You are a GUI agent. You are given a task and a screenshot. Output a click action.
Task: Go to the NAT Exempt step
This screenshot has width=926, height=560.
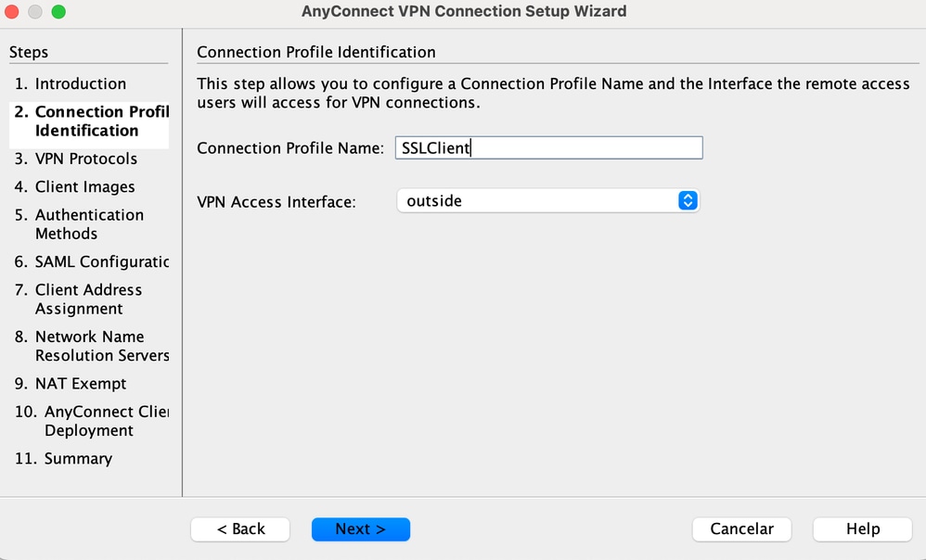coord(80,383)
